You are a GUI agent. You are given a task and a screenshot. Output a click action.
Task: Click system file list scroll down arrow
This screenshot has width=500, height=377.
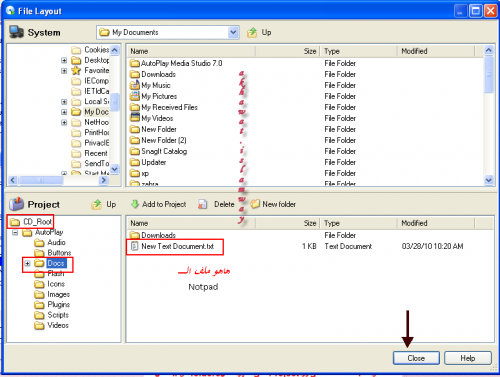click(x=489, y=180)
